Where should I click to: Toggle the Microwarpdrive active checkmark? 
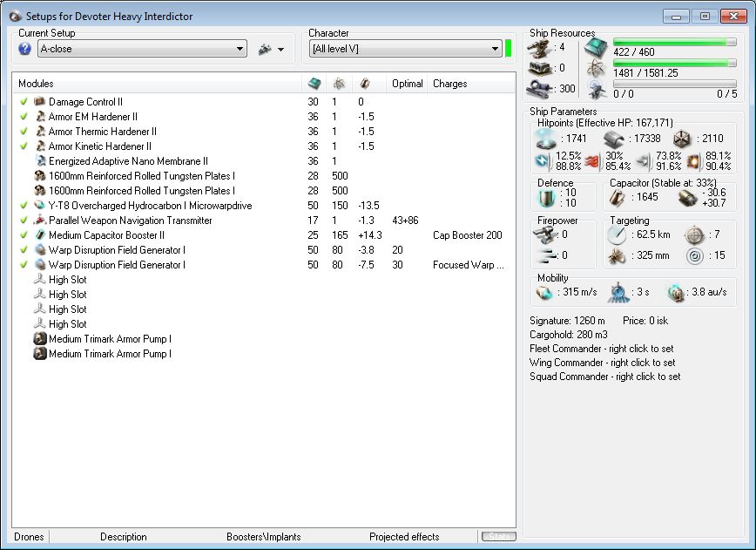24,205
